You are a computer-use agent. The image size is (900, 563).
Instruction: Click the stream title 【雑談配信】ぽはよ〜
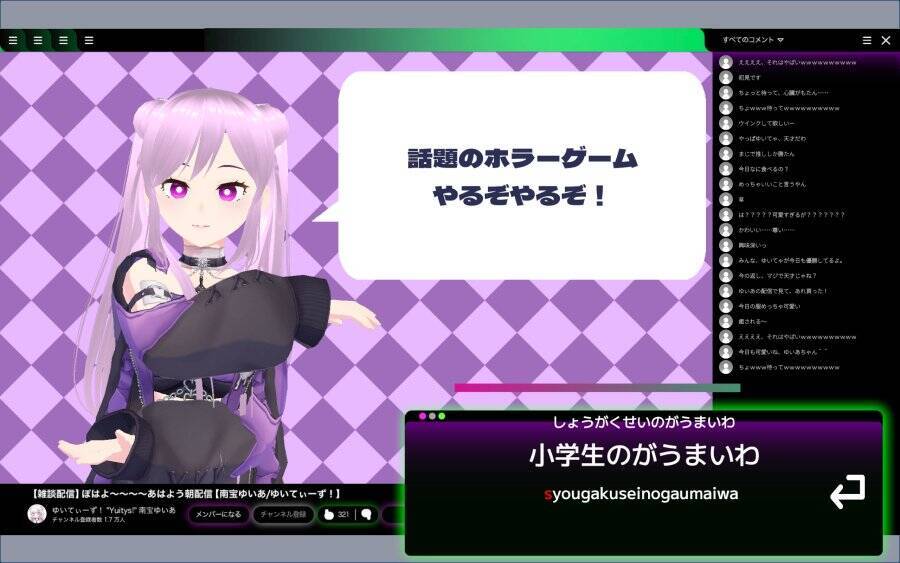[186, 494]
